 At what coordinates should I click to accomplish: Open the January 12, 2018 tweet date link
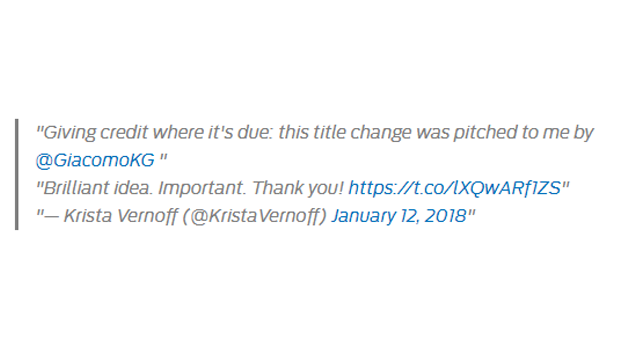(x=399, y=216)
